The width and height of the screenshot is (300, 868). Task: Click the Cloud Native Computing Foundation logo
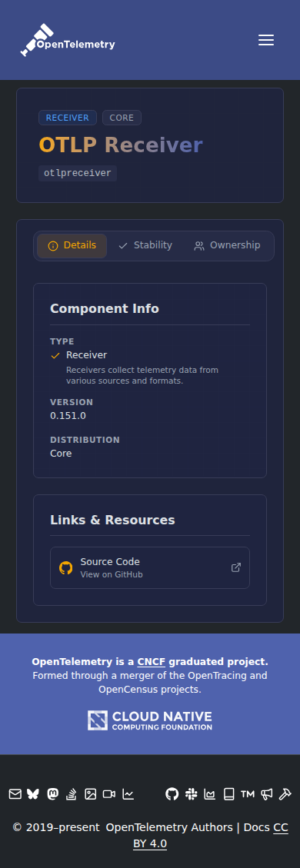(x=150, y=720)
